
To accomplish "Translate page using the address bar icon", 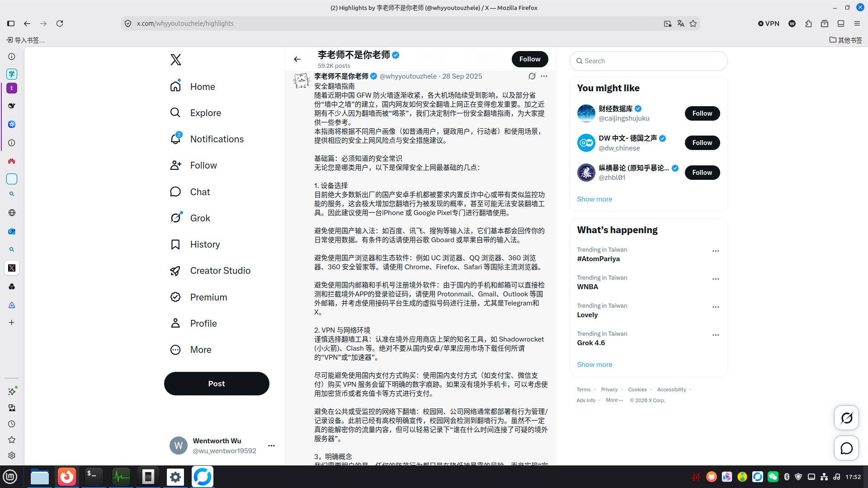I will point(680,23).
